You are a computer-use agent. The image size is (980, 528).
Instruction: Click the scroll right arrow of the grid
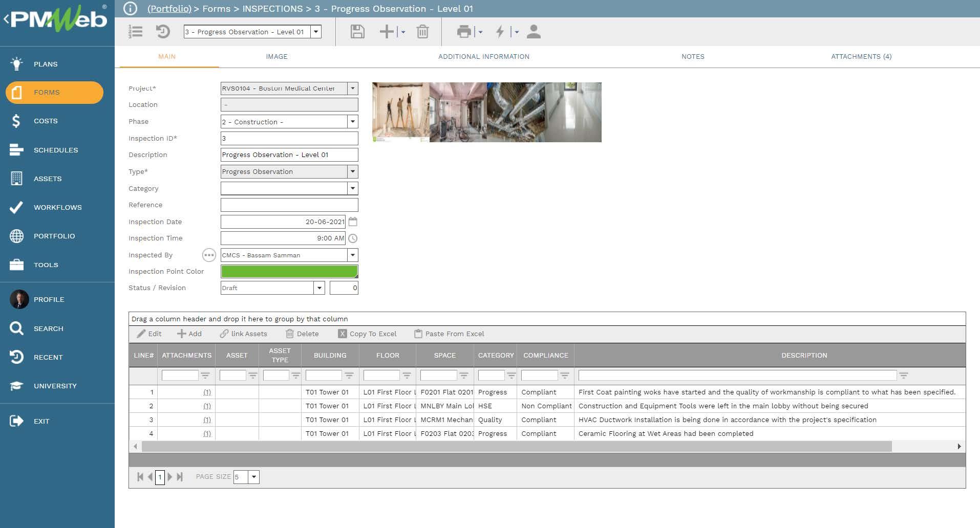[959, 447]
